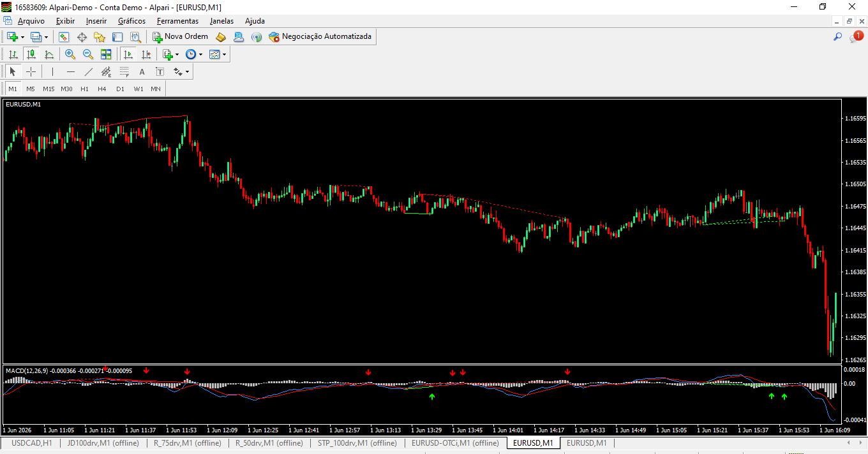This screenshot has height=454, width=868.
Task: Select the M1 timeframe button
Action: click(13, 89)
